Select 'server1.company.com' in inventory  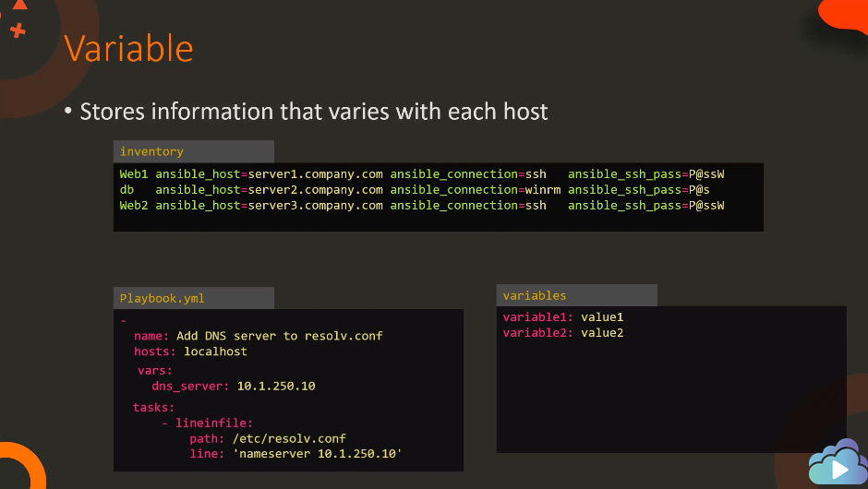315,173
